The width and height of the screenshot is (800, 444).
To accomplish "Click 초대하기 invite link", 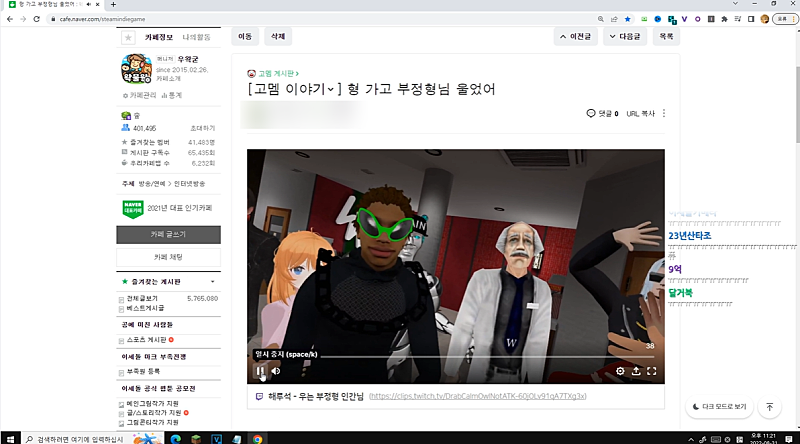I will click(203, 128).
